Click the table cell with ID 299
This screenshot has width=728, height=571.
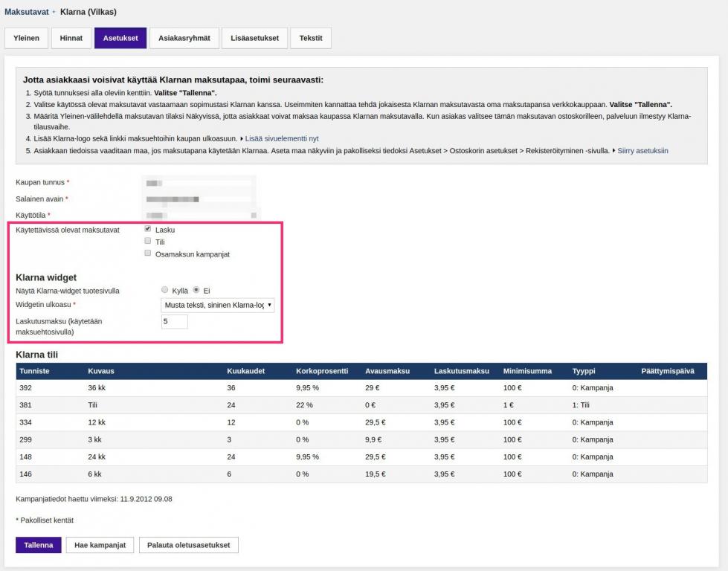25,439
